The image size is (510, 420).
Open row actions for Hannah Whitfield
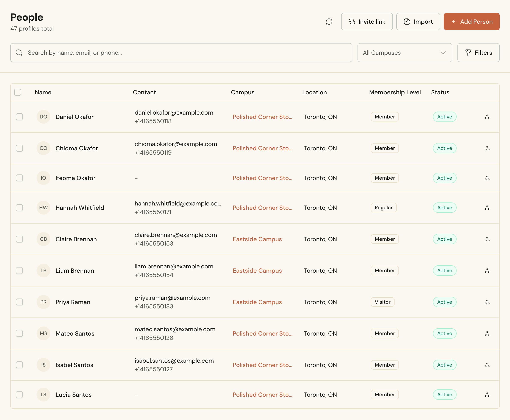[487, 208]
